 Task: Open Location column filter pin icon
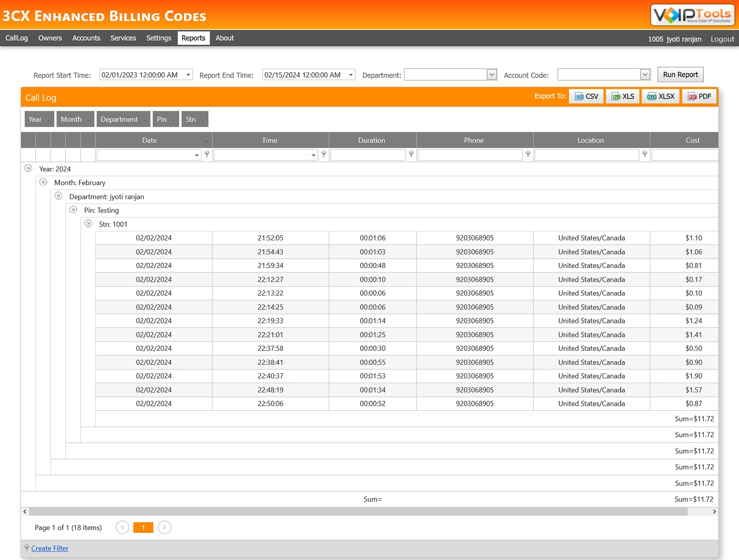(x=645, y=154)
